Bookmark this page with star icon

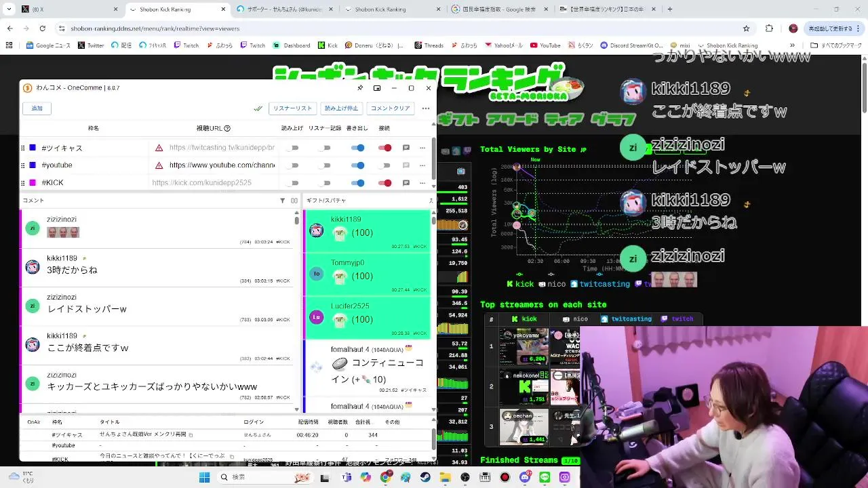(x=747, y=28)
